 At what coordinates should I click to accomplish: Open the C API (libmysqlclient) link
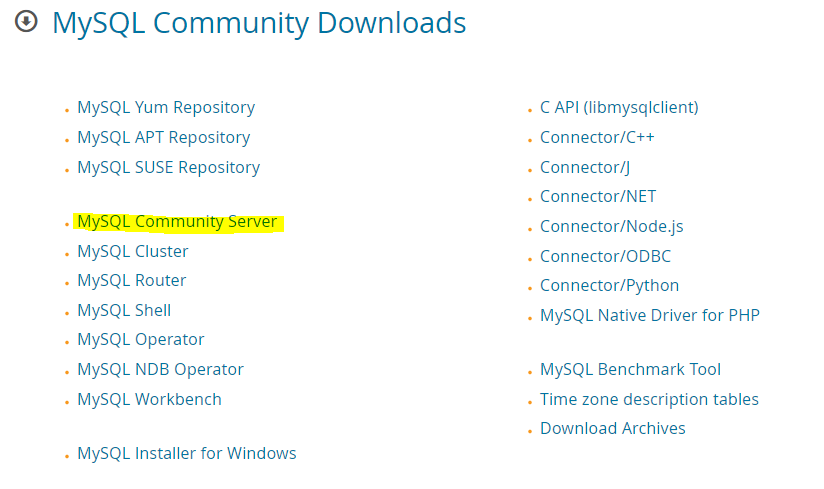click(619, 108)
